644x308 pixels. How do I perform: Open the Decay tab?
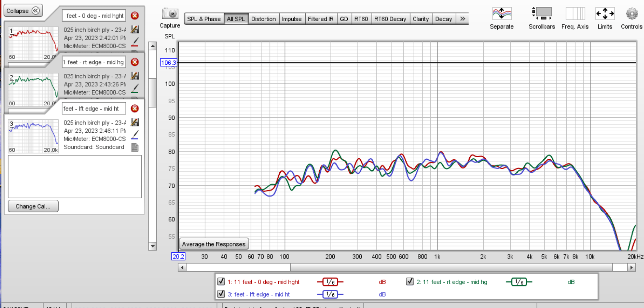click(x=444, y=19)
